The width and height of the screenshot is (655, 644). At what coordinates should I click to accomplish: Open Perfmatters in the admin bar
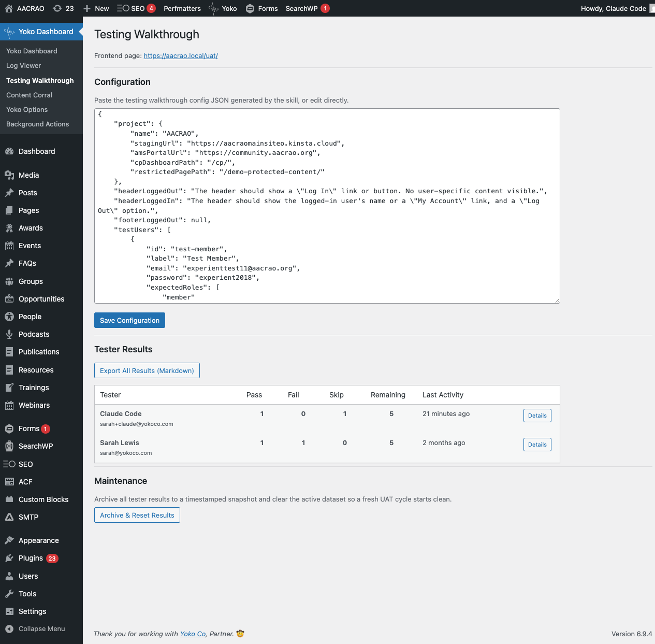(182, 8)
